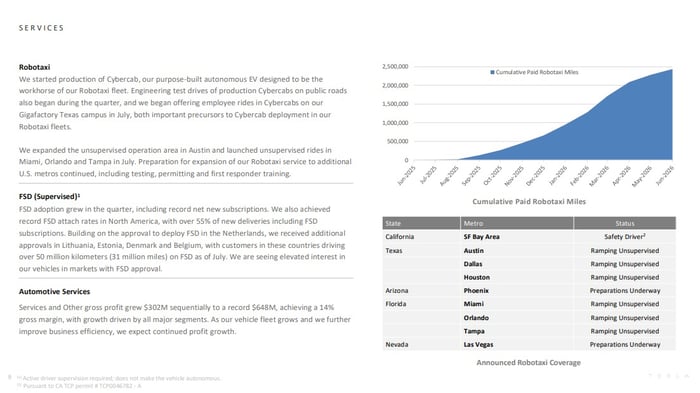Click the Metro column header
Image resolution: width=700 pixels, height=393 pixels.
517,223
